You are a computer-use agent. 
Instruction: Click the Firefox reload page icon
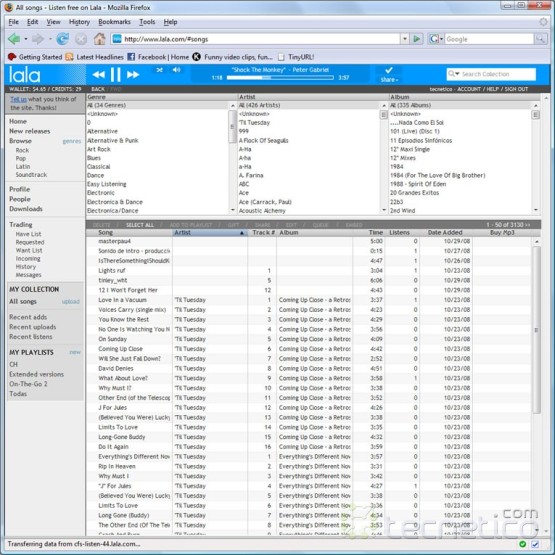click(63, 39)
